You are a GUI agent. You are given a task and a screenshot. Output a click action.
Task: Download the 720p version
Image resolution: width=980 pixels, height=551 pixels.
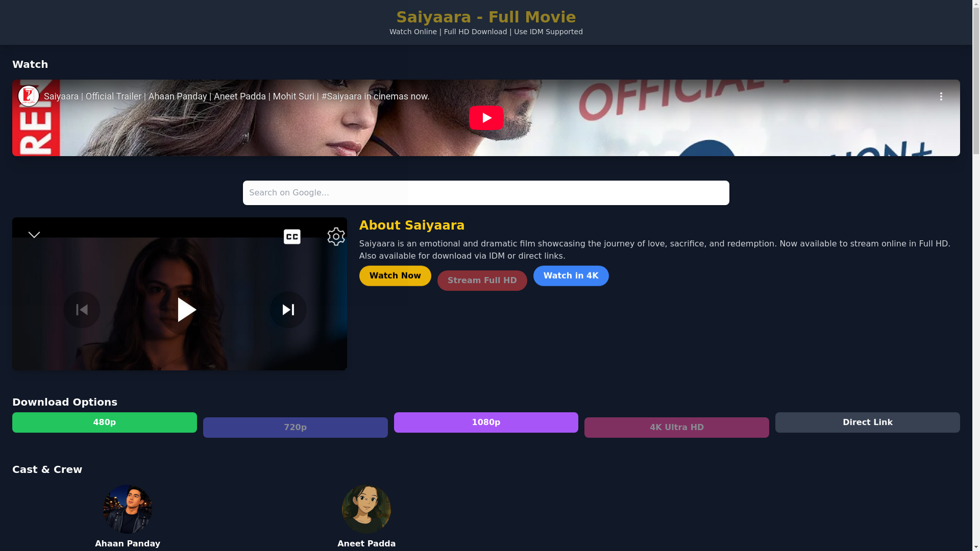click(x=295, y=428)
